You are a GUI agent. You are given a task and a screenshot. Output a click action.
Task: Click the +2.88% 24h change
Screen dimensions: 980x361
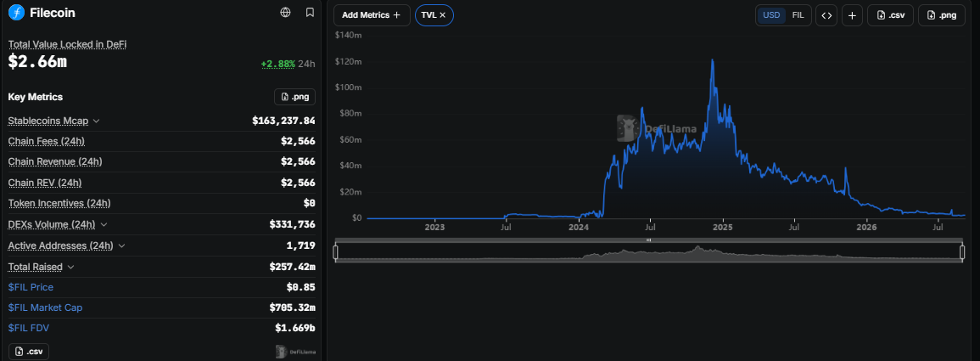point(288,64)
